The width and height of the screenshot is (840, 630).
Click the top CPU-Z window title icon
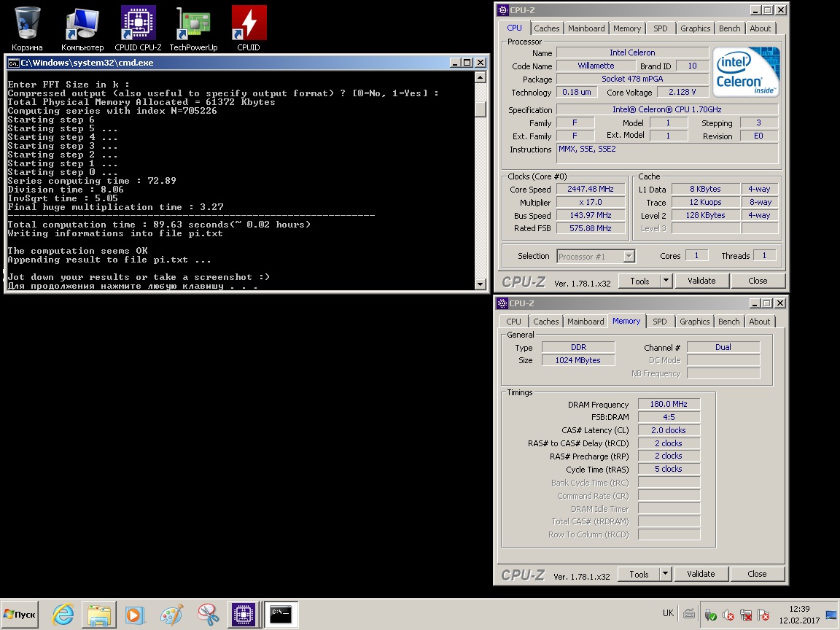[502, 10]
